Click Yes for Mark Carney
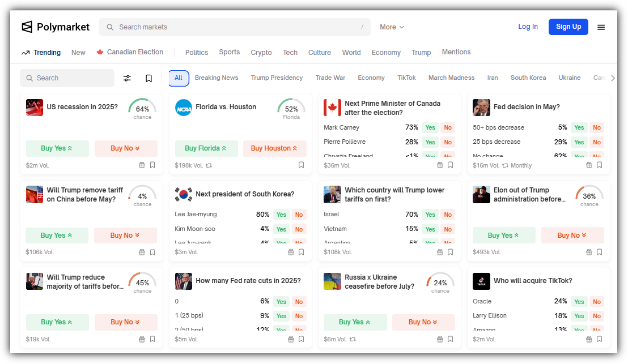 click(430, 127)
